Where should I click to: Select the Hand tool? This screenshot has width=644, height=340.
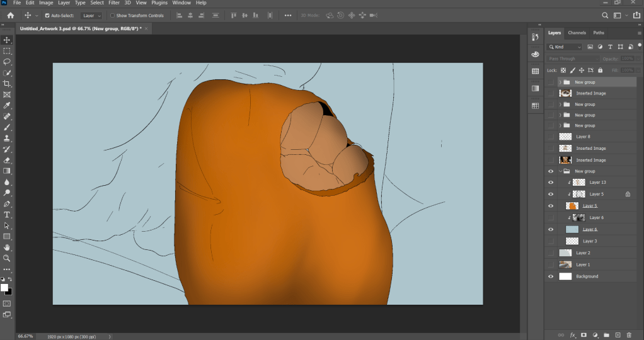(7, 247)
